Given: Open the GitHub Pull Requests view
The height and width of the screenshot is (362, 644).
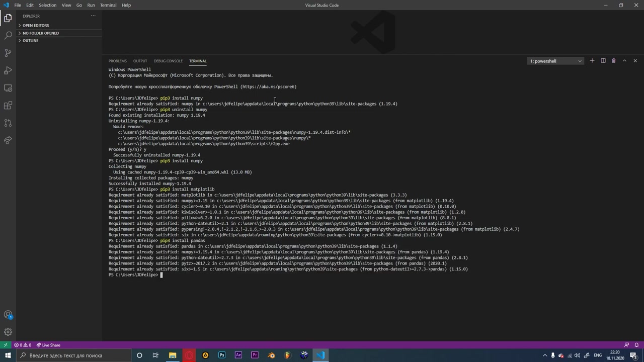Looking at the screenshot, I should [8, 123].
